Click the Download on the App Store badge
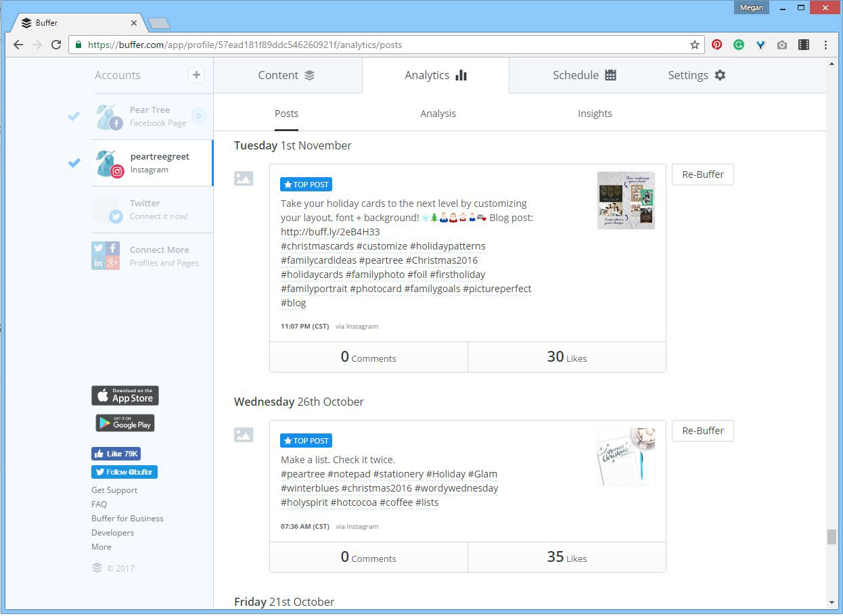Viewport: 843px width, 616px height. 125,396
